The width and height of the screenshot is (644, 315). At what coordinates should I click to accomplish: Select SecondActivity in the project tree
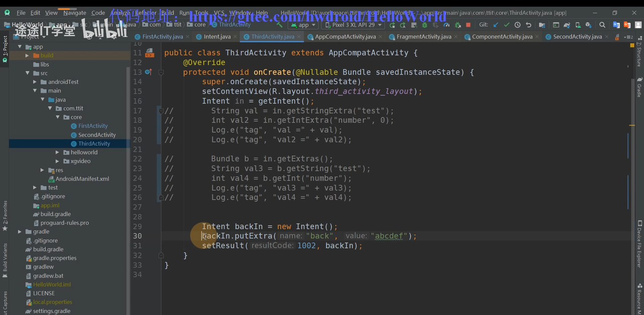coord(97,135)
